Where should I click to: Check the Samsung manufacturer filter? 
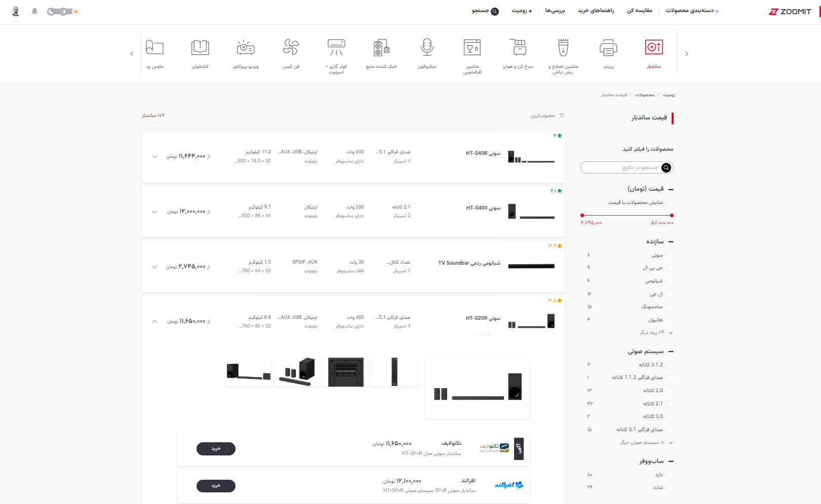(x=670, y=307)
